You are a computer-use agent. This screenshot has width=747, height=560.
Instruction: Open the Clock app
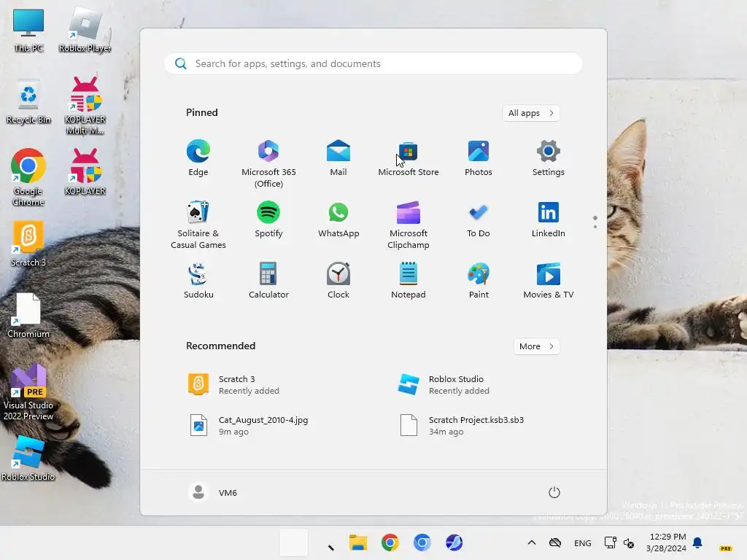click(338, 281)
